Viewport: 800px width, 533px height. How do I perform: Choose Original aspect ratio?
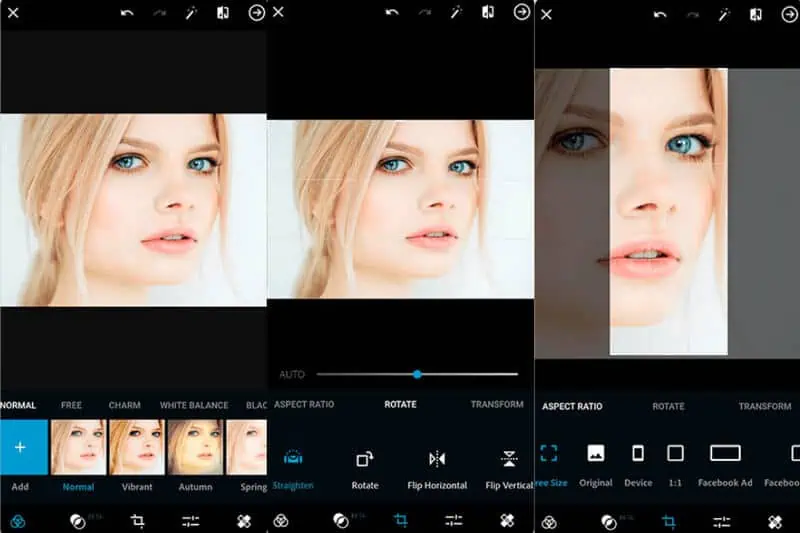point(595,465)
